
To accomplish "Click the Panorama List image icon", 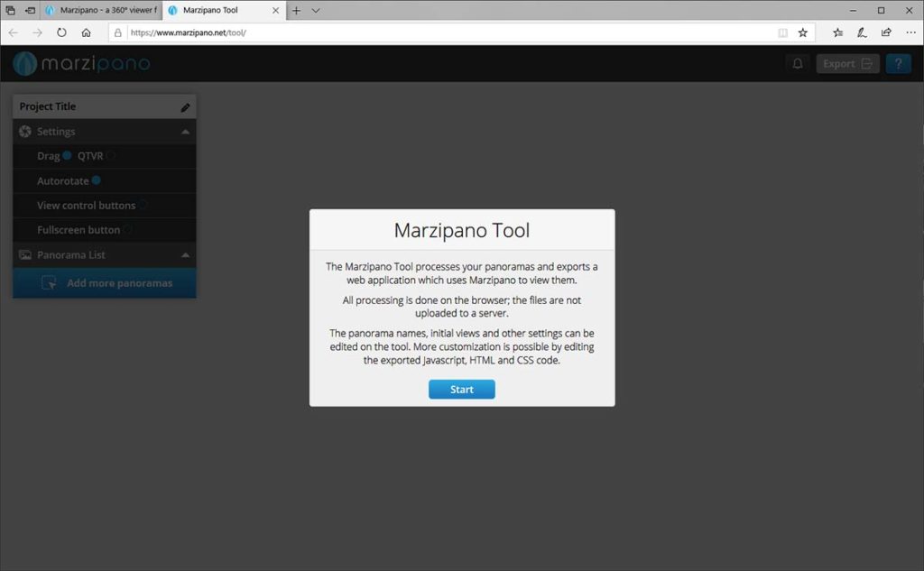I will [x=25, y=255].
